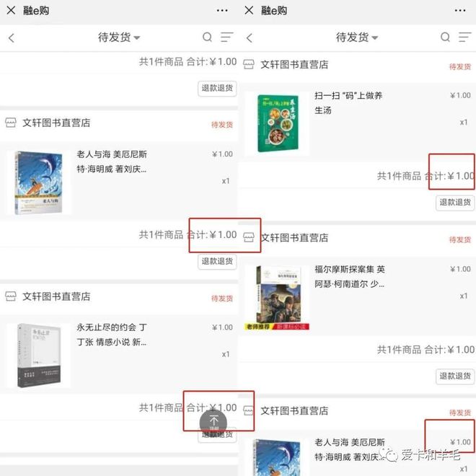
Task: Open the left panel's three-dot more menu
Action: [222, 11]
